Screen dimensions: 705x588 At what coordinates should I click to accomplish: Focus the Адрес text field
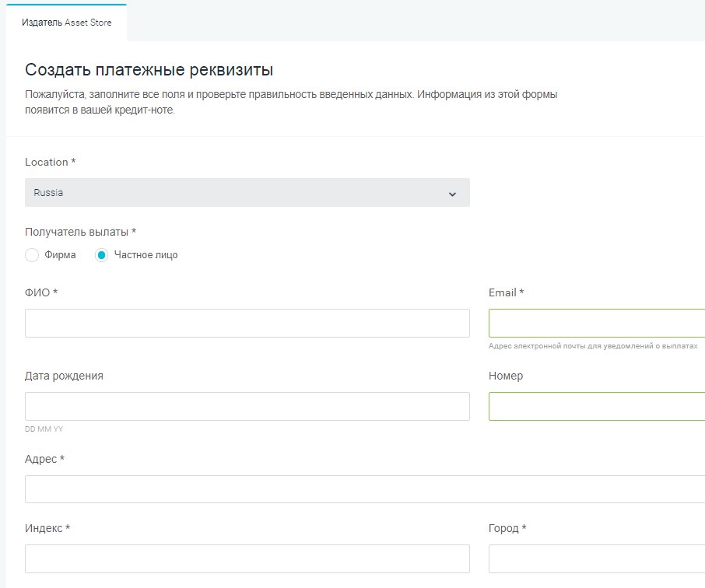point(364,489)
